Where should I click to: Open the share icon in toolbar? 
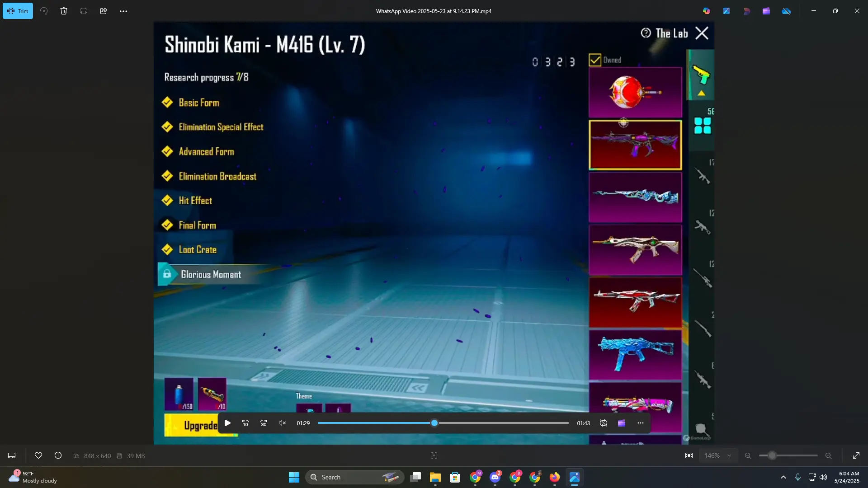pyautogui.click(x=104, y=11)
